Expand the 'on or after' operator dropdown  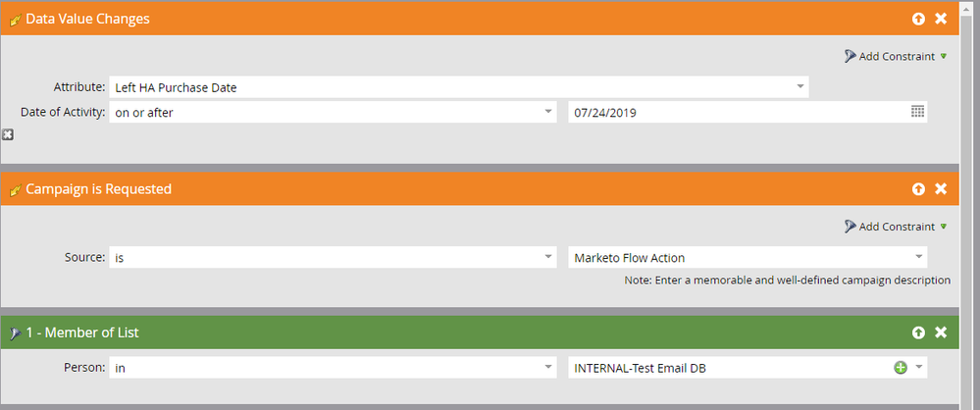click(x=333, y=113)
